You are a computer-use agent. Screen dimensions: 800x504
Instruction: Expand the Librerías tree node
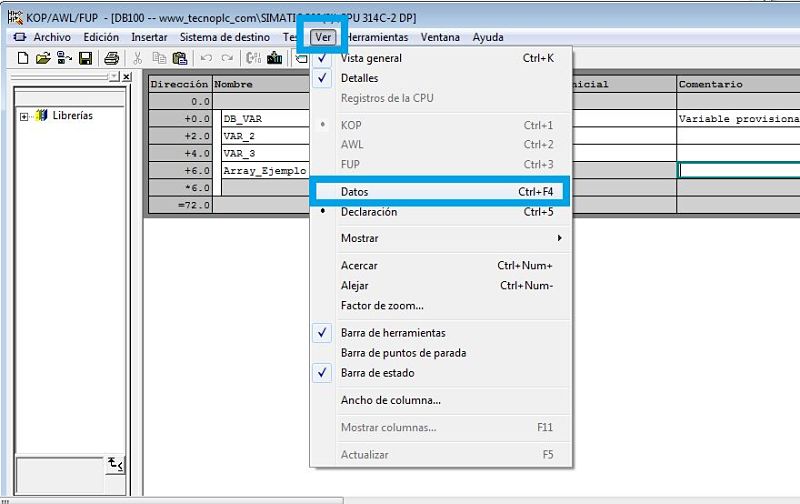23,116
